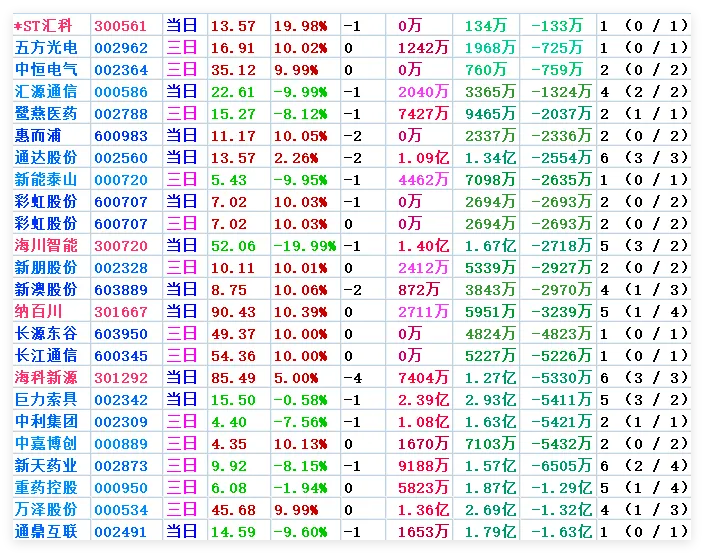This screenshot has width=704, height=553.
Task: Click stock code 603889
Action: [x=121, y=290]
